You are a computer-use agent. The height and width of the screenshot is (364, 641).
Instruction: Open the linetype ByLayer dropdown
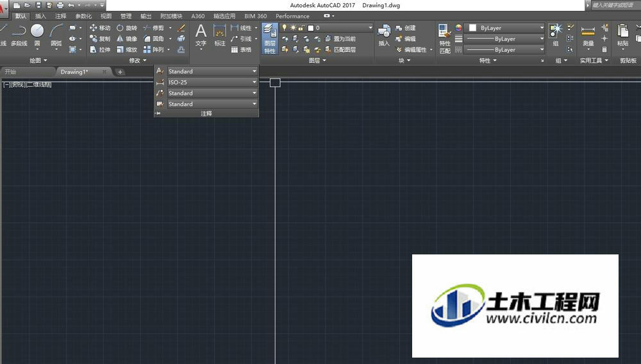[505, 50]
